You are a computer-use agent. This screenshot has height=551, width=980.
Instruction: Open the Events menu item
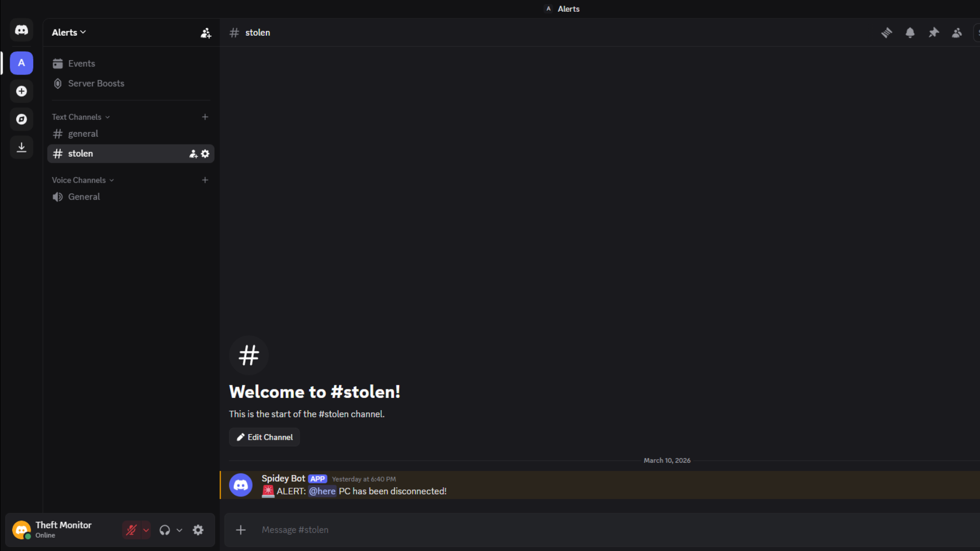click(81, 63)
